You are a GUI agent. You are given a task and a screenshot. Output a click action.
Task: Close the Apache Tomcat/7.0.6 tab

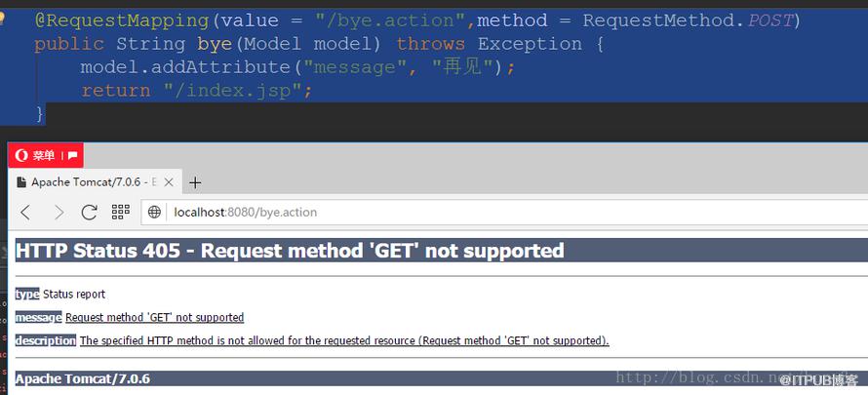point(169,182)
